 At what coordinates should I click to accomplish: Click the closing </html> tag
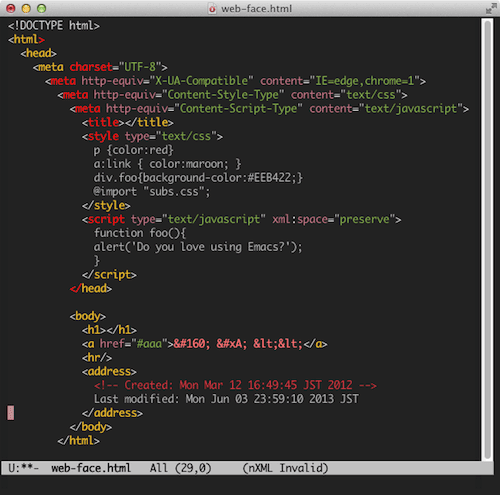pyautogui.click(x=78, y=441)
